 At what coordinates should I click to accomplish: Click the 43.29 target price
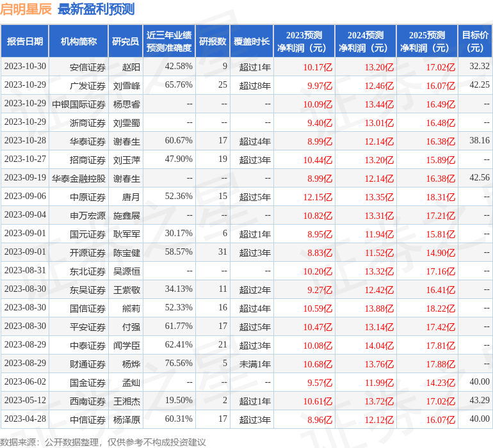coord(480,400)
